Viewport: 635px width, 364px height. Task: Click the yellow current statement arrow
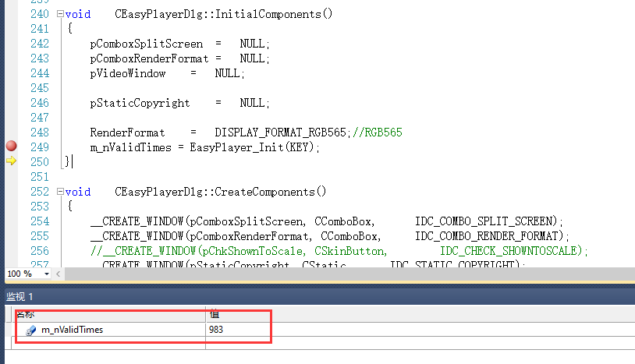(12, 161)
